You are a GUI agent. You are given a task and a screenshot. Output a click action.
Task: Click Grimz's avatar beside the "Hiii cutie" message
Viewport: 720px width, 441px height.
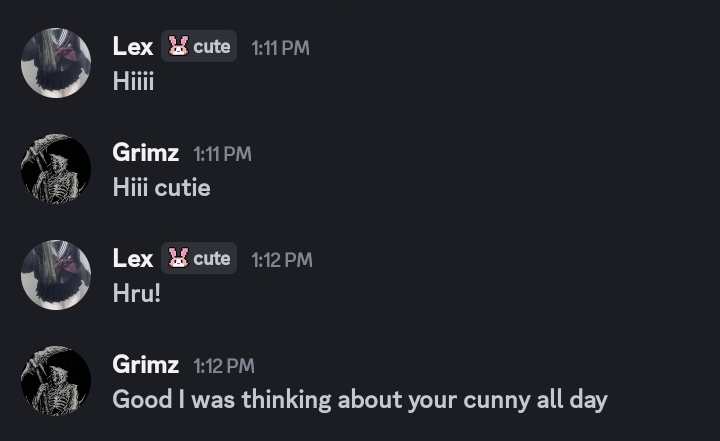pos(56,169)
